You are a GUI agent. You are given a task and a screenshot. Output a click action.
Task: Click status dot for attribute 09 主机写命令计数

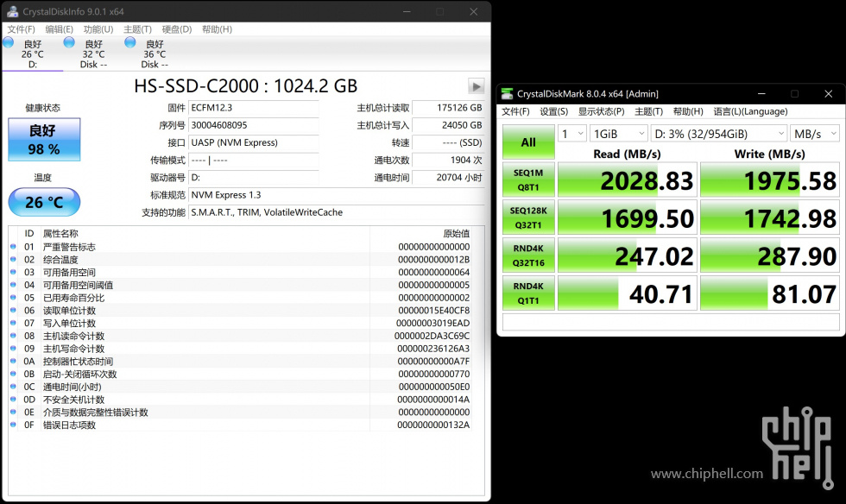point(14,349)
